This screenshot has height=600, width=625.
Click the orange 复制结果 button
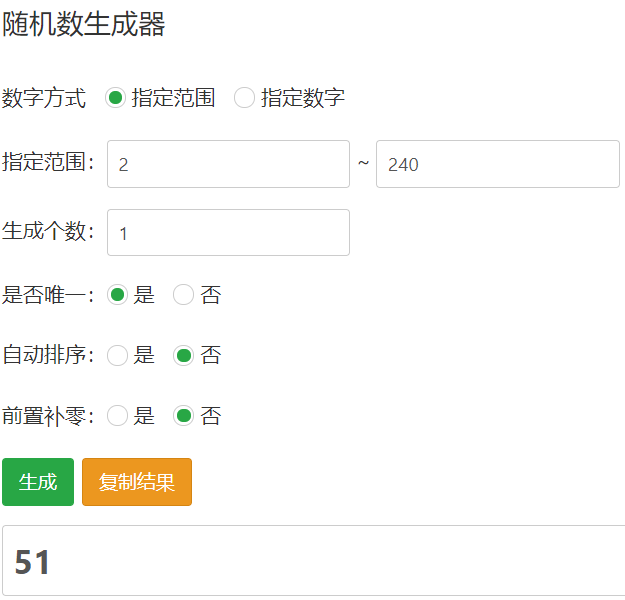click(x=137, y=482)
